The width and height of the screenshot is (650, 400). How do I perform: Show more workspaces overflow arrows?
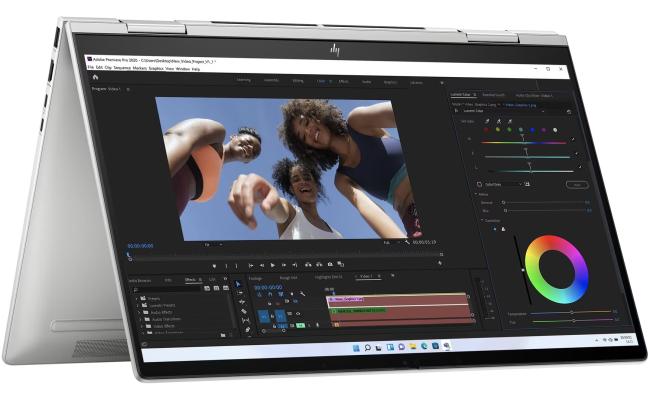tap(441, 83)
